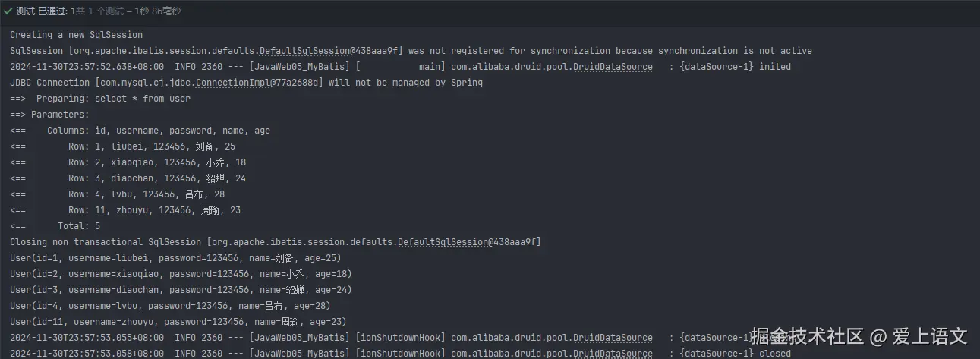Open DruidDataSource link in 'inited' log line

click(x=613, y=67)
